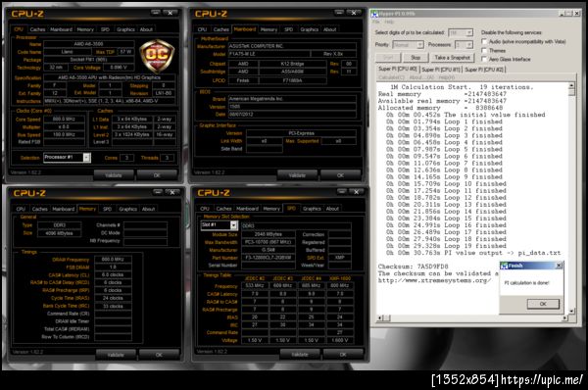Switch to CPU tab in CPU-Z mainboard window
This screenshot has height=390, width=588.
202,29
